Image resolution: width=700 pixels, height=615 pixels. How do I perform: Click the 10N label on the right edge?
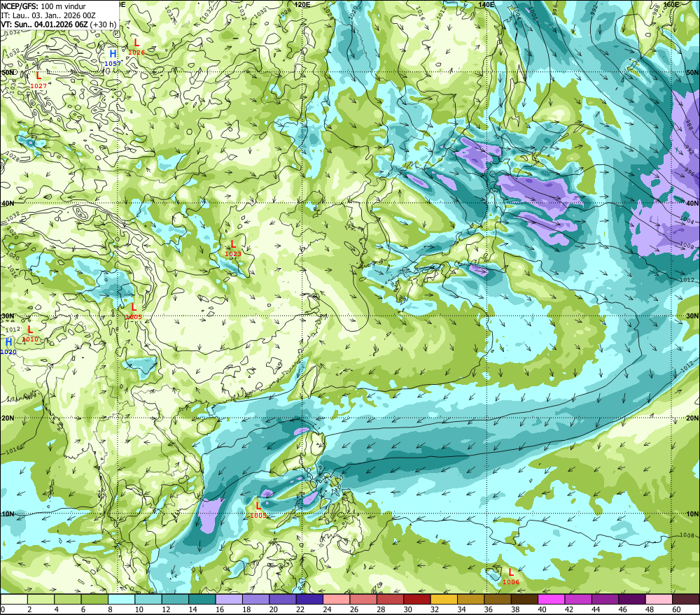pos(692,514)
